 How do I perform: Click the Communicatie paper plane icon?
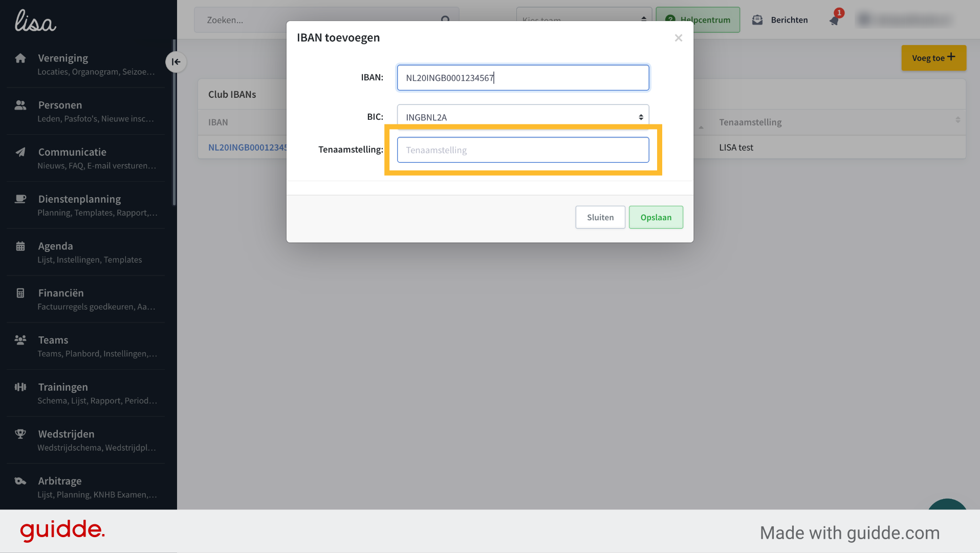tap(20, 152)
